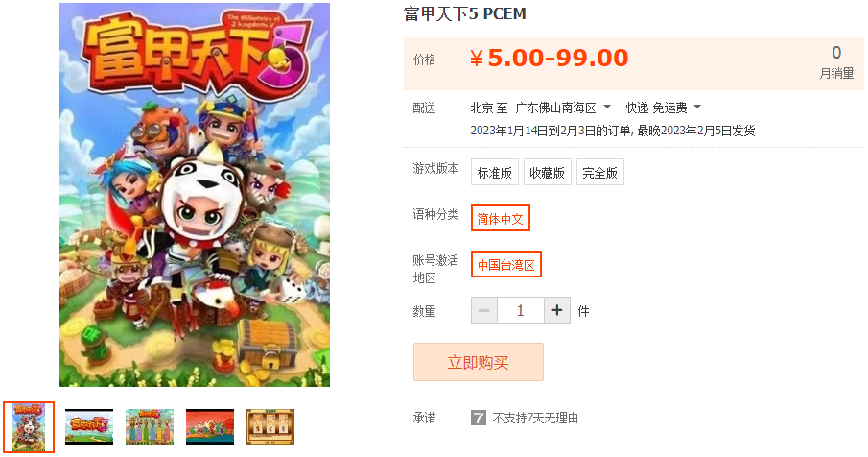
Task: Toggle the 简体中文 language option
Action: 501,218
